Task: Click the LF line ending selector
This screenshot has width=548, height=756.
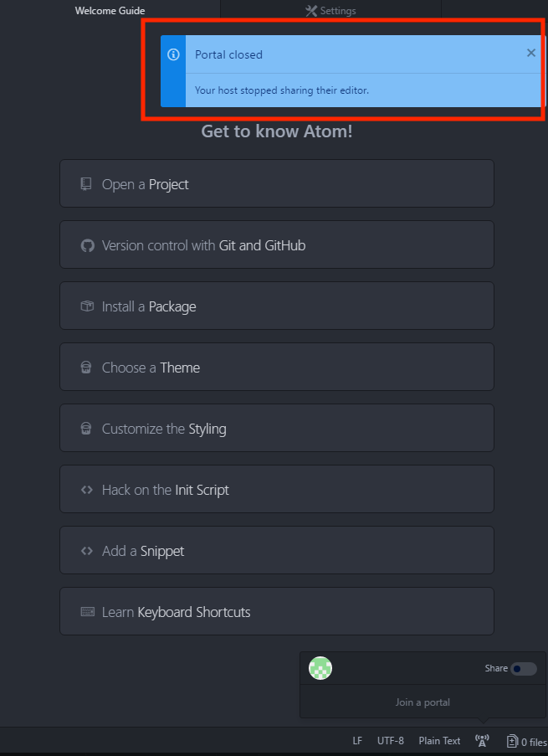Action: coord(357,741)
